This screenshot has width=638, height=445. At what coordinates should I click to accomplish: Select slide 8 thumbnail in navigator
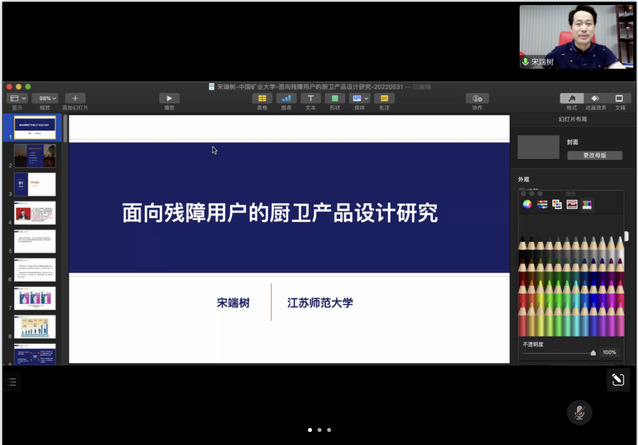click(35, 327)
